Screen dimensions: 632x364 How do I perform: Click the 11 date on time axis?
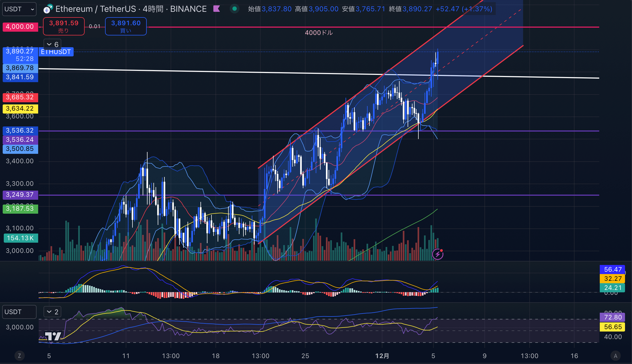pyautogui.click(x=126, y=356)
